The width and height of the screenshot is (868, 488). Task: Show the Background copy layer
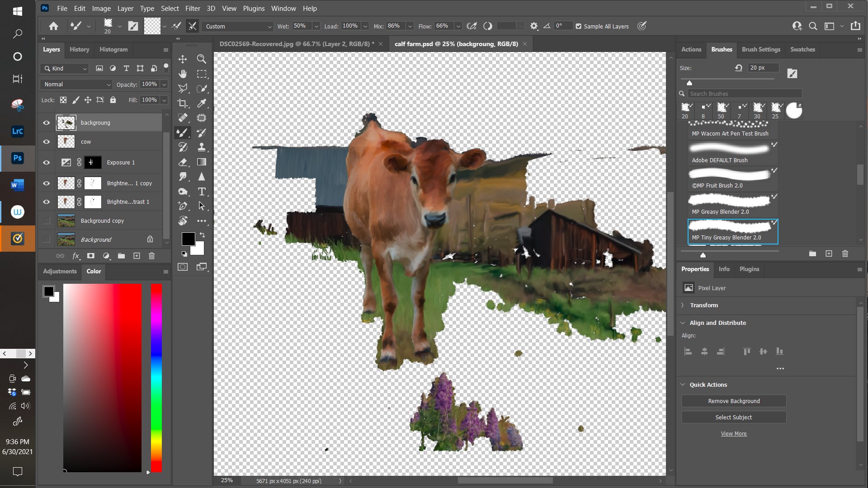46,221
